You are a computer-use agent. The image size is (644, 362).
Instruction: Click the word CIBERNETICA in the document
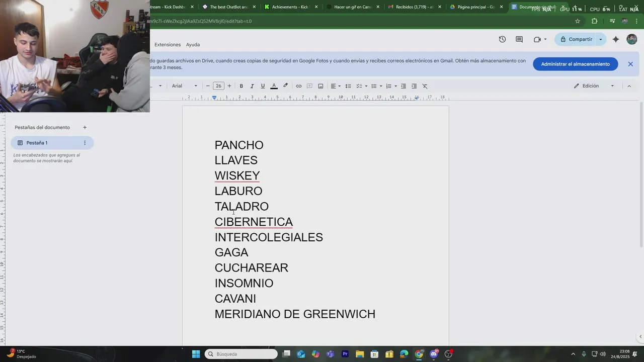click(254, 222)
